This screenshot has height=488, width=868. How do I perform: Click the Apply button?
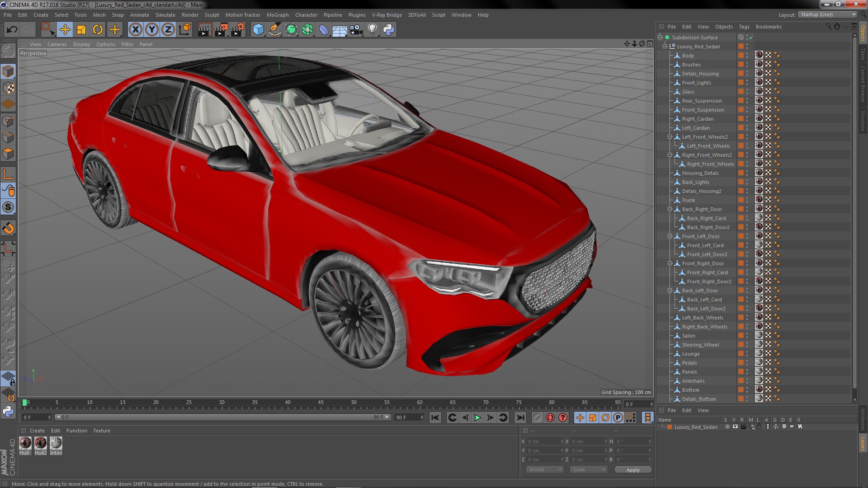coord(633,470)
